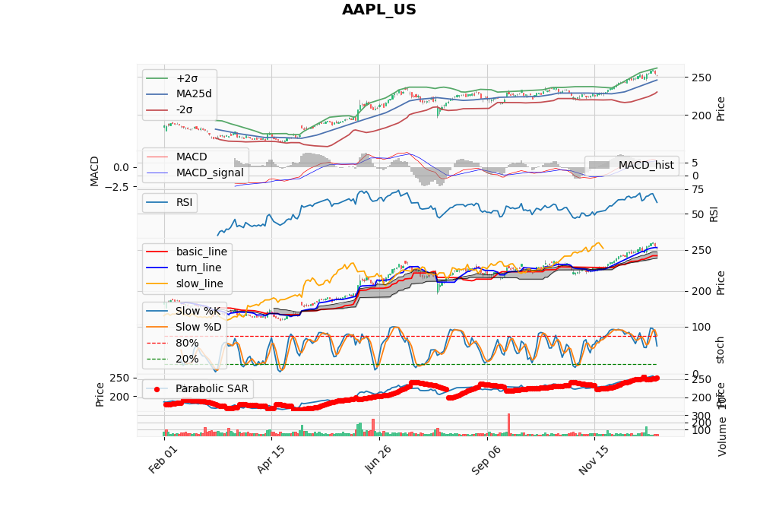Viewport: 760px width, 532px height.
Task: Click the 5 tick on MACD histogram axis
Action: coord(695,163)
